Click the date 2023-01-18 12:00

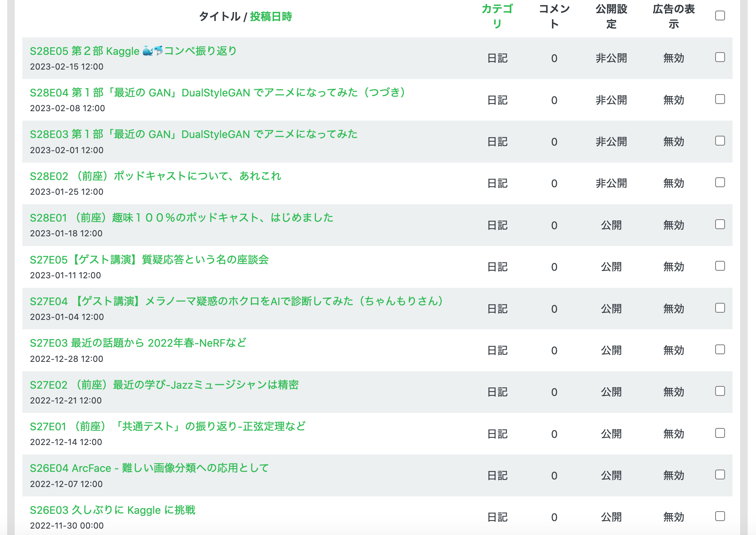tap(66, 233)
